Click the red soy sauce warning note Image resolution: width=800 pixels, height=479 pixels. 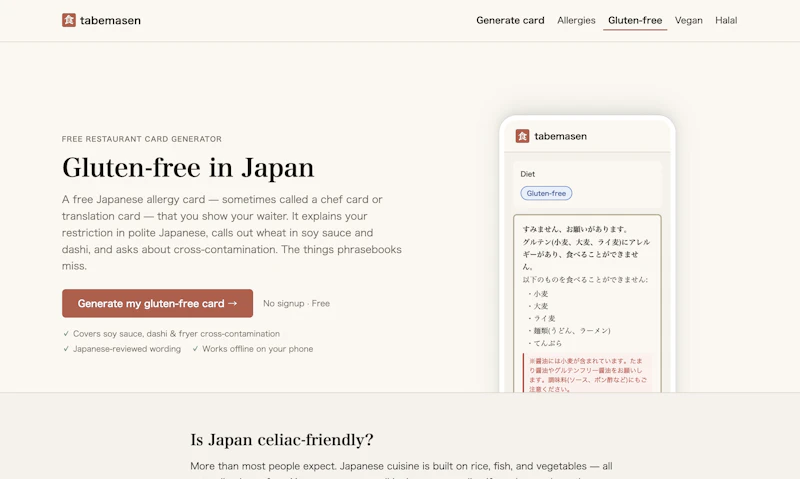pyautogui.click(x=587, y=373)
